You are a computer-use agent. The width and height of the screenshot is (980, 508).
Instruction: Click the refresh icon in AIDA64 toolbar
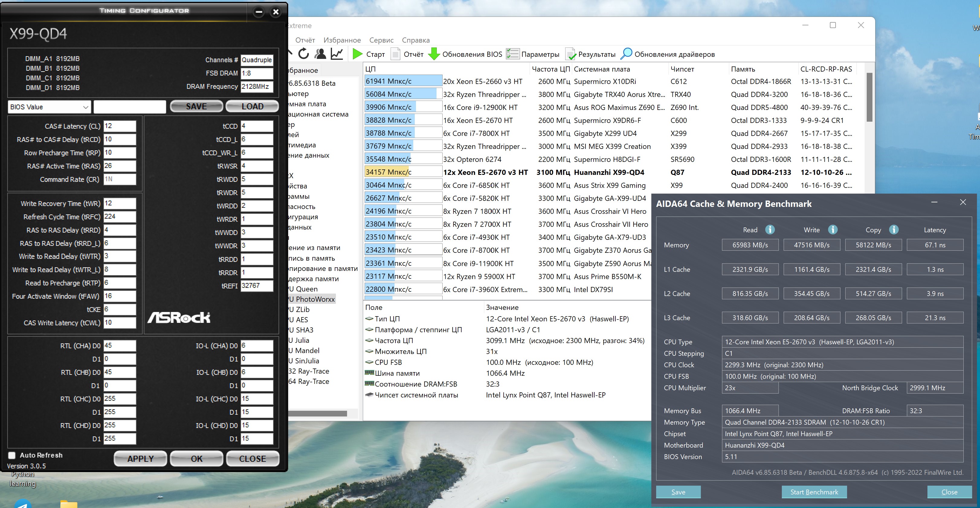coord(303,54)
